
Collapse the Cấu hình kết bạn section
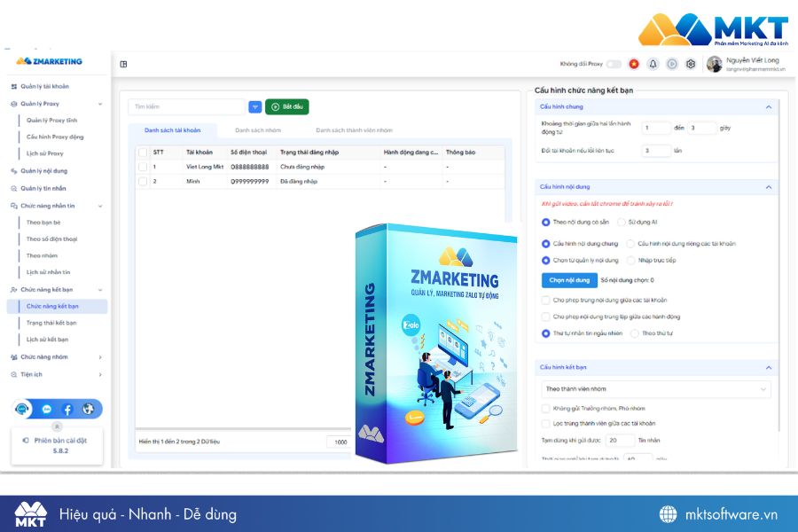pyautogui.click(x=769, y=367)
